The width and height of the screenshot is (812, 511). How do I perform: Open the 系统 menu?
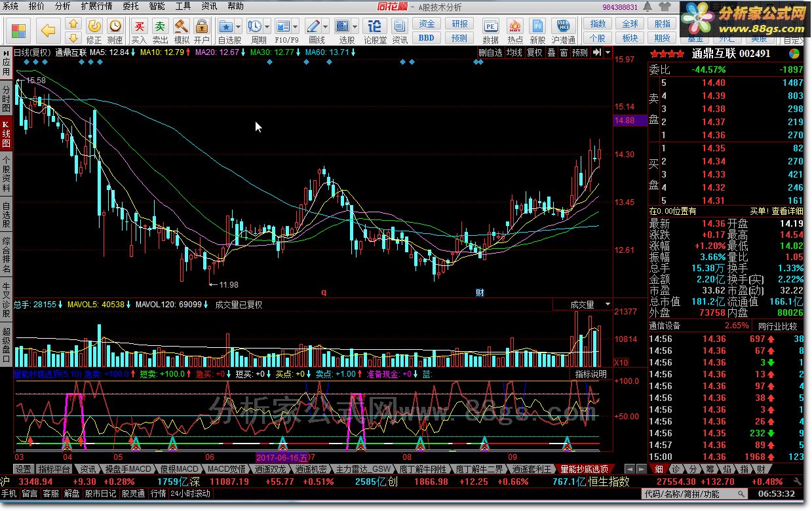coord(10,6)
